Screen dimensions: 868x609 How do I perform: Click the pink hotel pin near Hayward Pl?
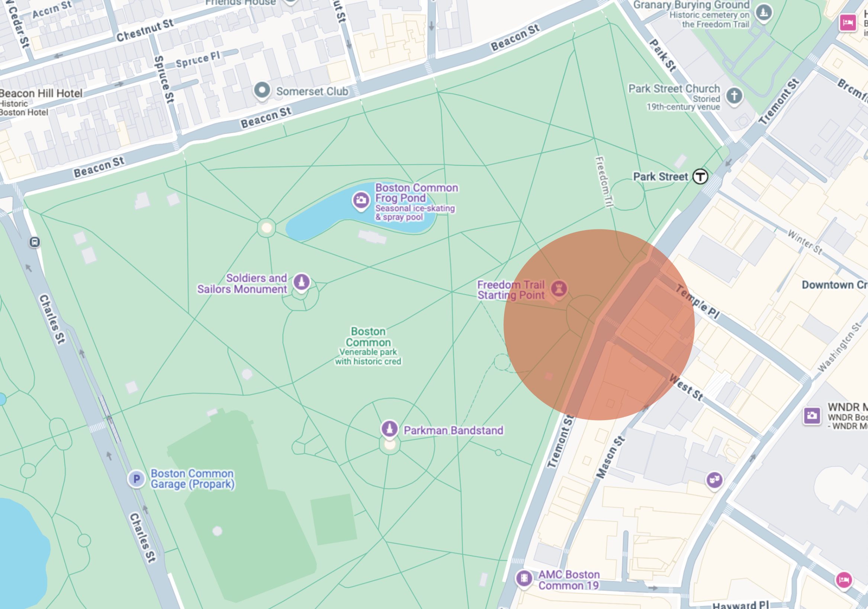(x=844, y=580)
